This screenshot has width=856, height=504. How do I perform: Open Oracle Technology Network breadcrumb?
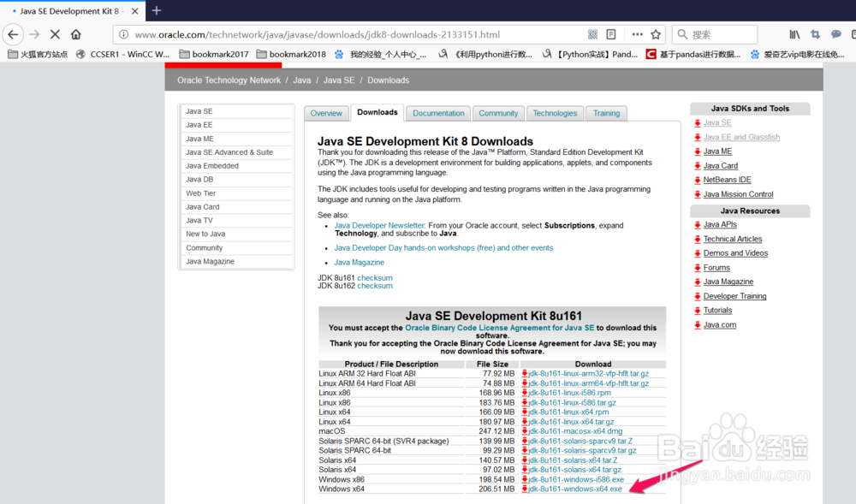pyautogui.click(x=229, y=80)
